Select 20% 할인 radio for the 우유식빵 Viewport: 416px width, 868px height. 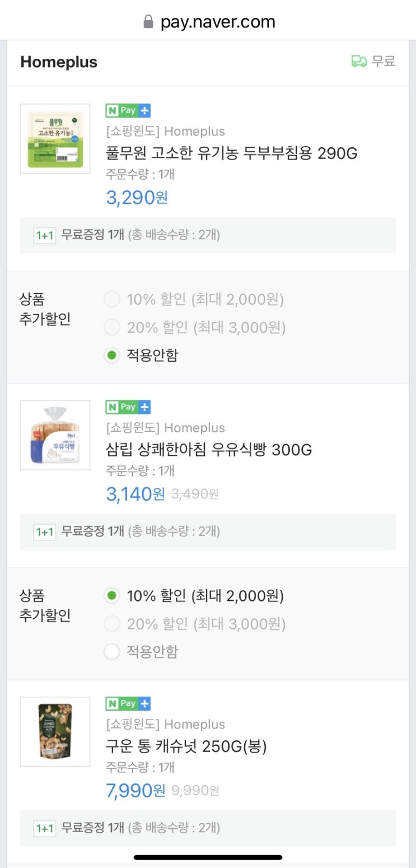[x=112, y=624]
